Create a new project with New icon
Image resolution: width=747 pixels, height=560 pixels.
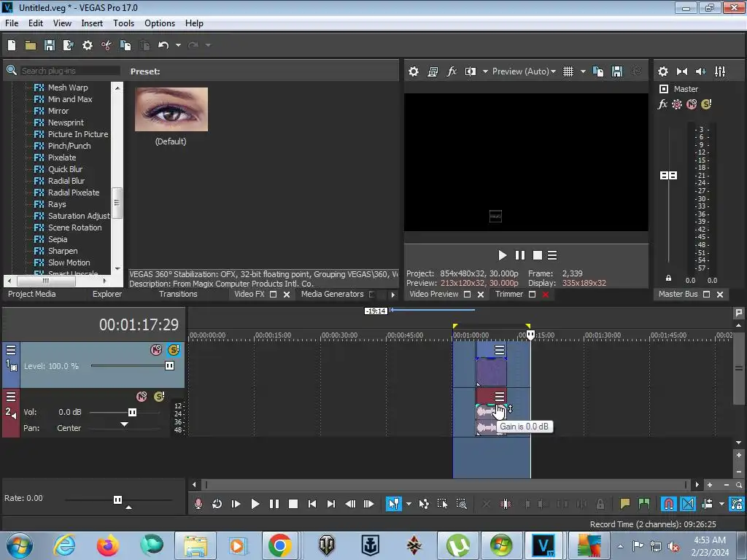tap(12, 45)
